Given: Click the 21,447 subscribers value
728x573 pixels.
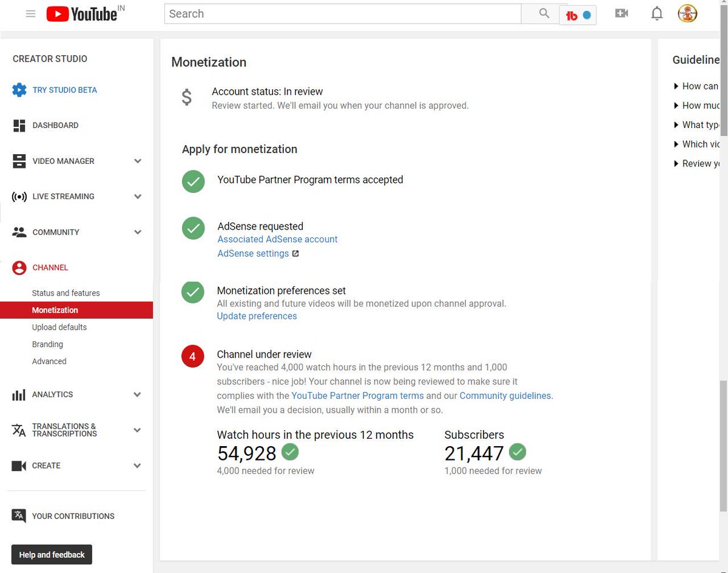Looking at the screenshot, I should 474,453.
